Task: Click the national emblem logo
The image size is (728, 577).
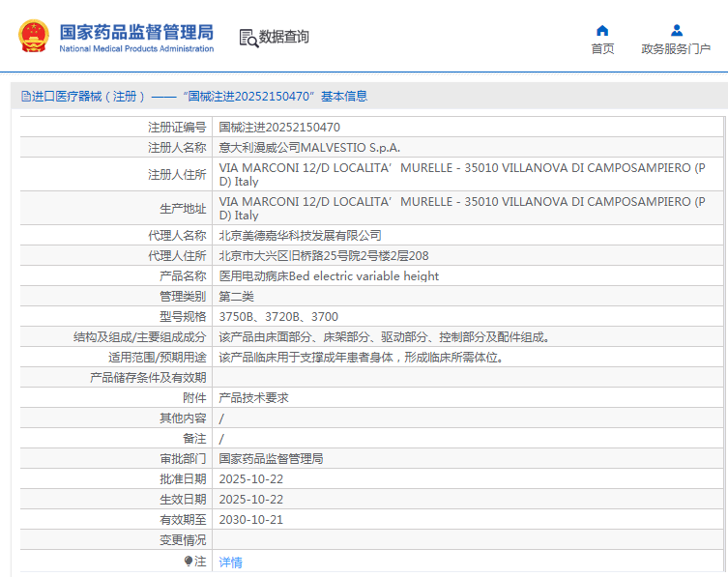Action: [34, 36]
